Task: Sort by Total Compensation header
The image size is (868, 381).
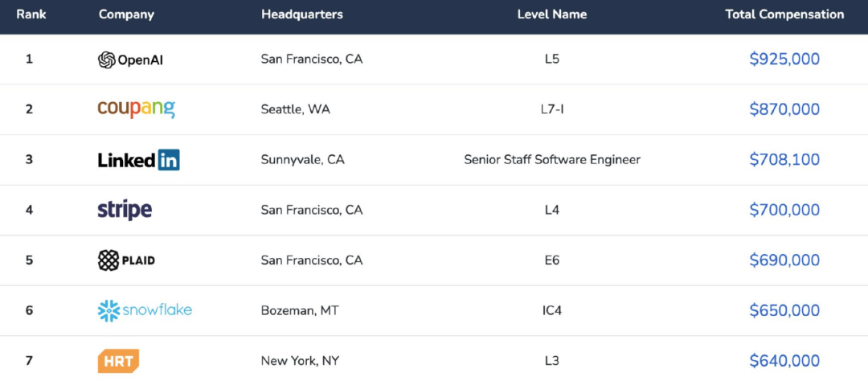Action: [784, 14]
